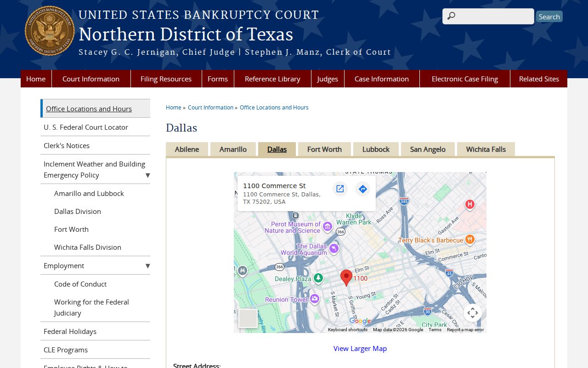Viewport: 588px width, 368px height.
Task: Click the map Terms link
Action: (x=435, y=329)
